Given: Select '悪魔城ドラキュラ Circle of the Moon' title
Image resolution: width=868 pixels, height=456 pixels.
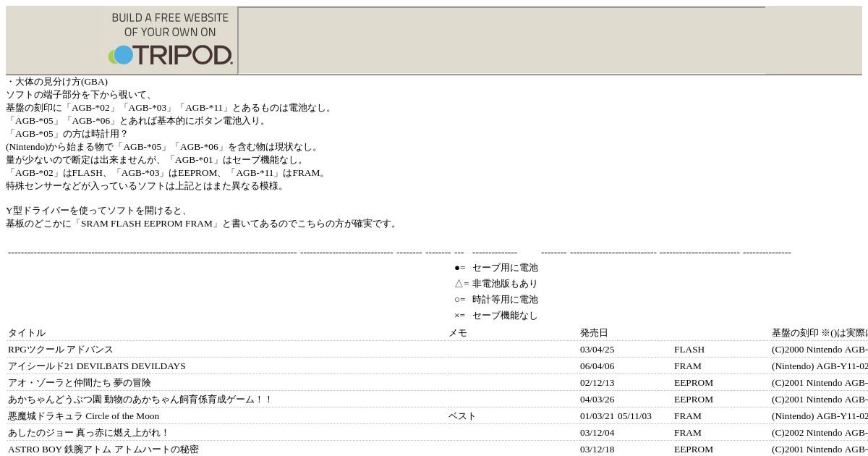Looking at the screenshot, I should pyautogui.click(x=83, y=416).
